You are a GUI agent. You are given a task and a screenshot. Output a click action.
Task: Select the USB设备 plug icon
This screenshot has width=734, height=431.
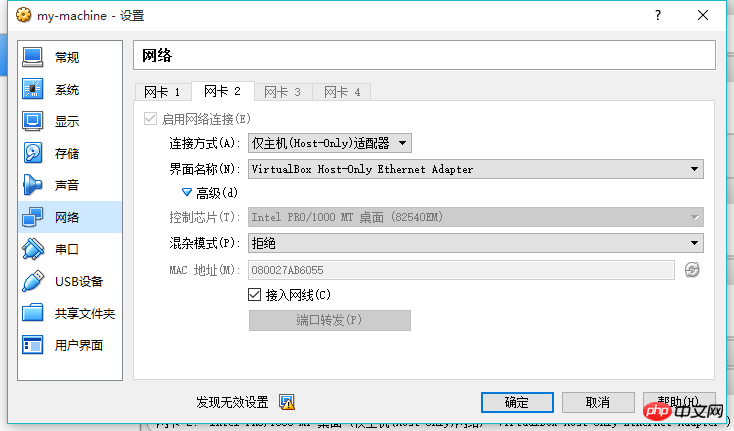pos(32,281)
